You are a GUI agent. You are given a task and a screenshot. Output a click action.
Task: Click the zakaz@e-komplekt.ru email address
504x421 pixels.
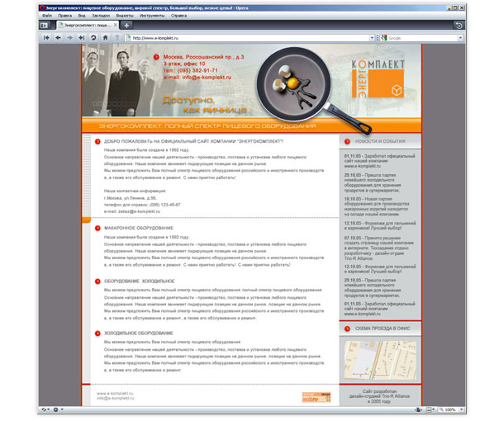(139, 211)
